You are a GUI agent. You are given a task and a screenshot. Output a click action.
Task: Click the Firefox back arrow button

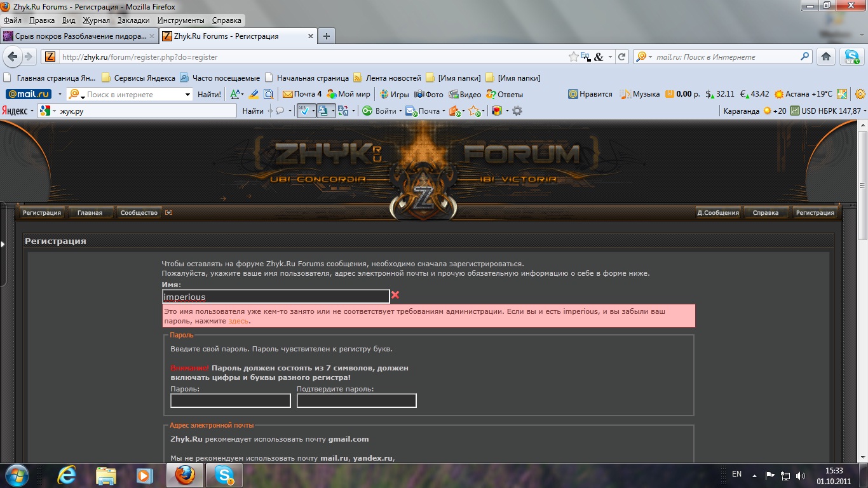12,57
